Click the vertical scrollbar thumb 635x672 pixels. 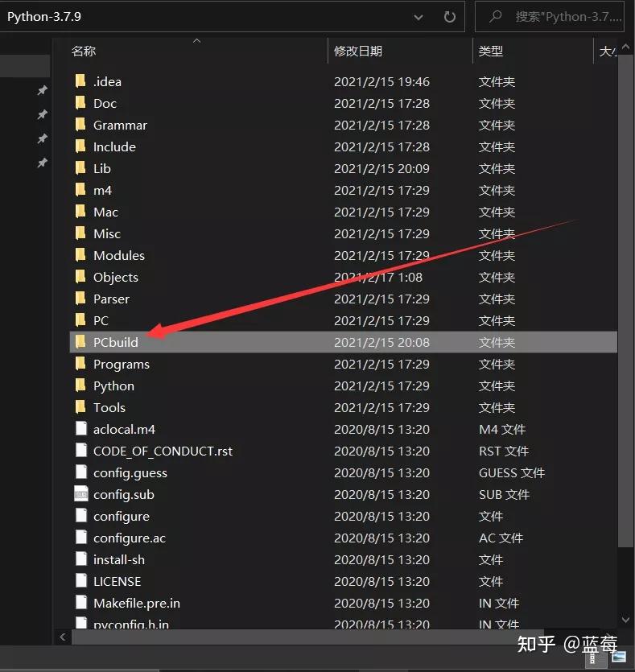click(625, 302)
